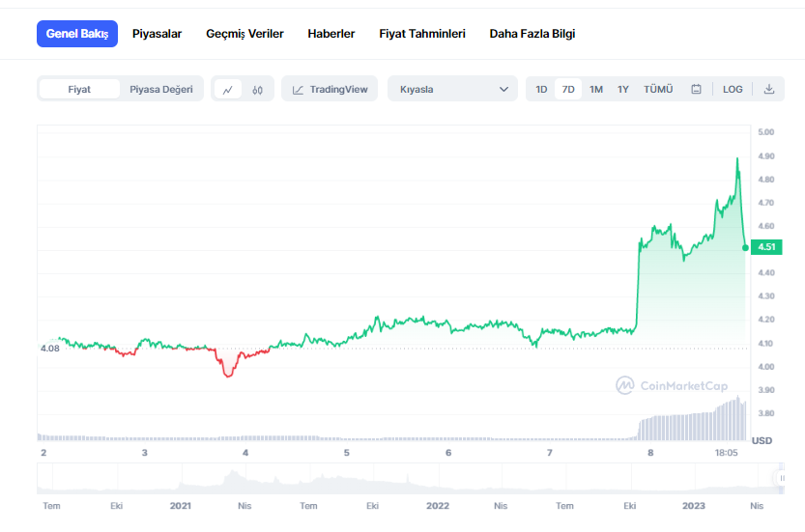Download chart data with download icon
The height and width of the screenshot is (532, 805).
tap(769, 90)
